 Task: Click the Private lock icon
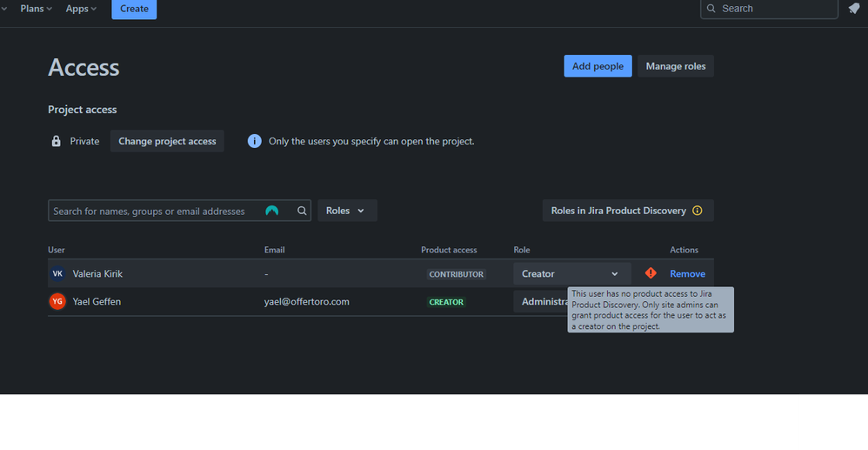56,141
